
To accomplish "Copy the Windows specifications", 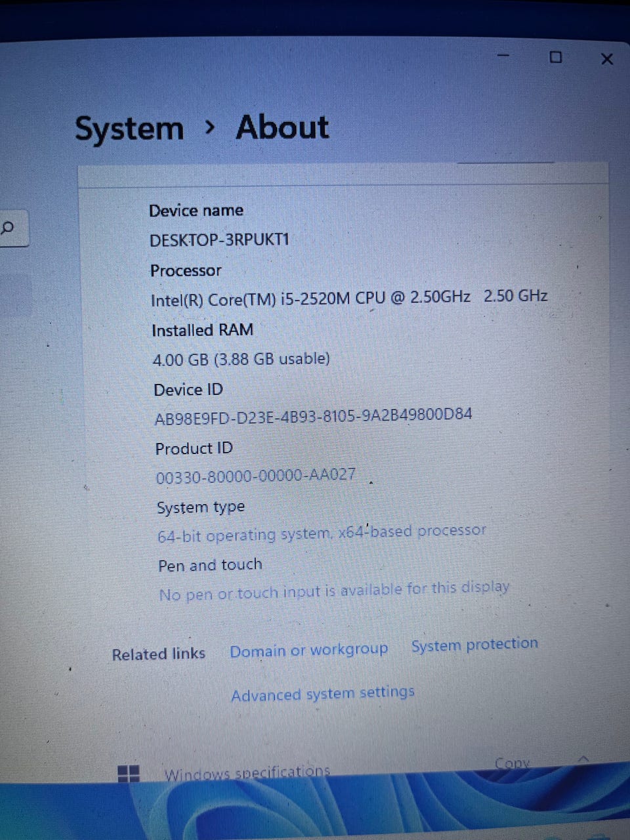I will (513, 763).
